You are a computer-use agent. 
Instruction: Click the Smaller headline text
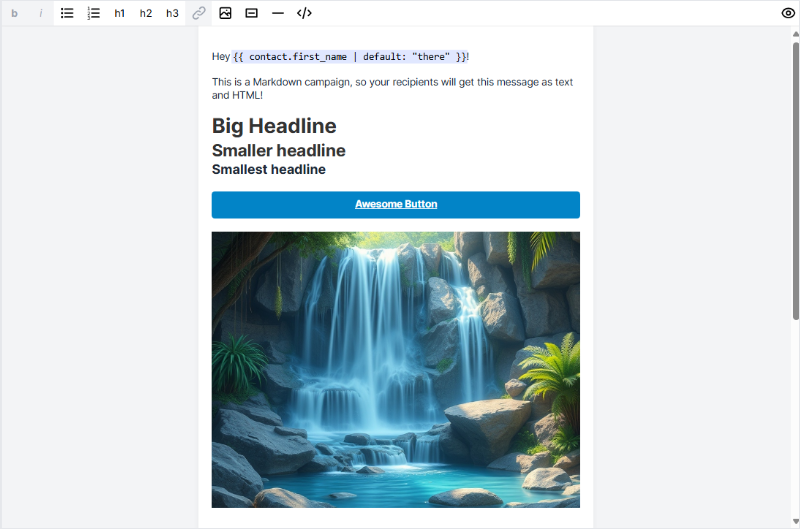(x=279, y=151)
